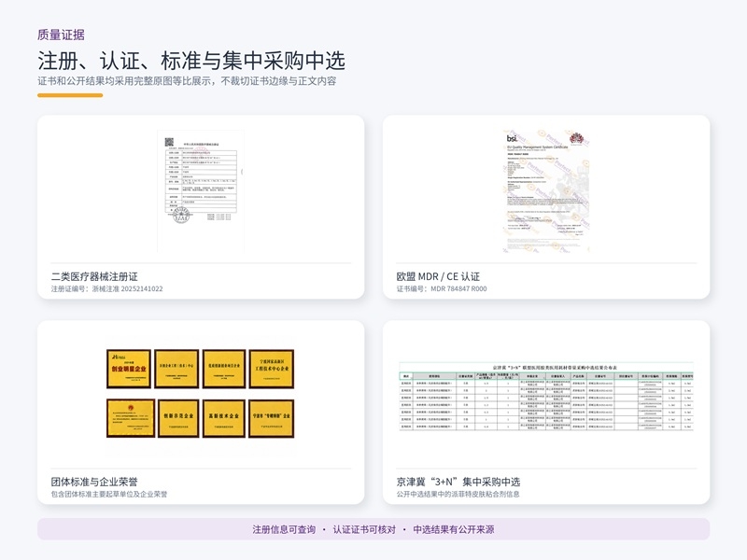747x560 pixels.
Task: Click the 高新技术企业 gold plaque
Action: coord(224,418)
